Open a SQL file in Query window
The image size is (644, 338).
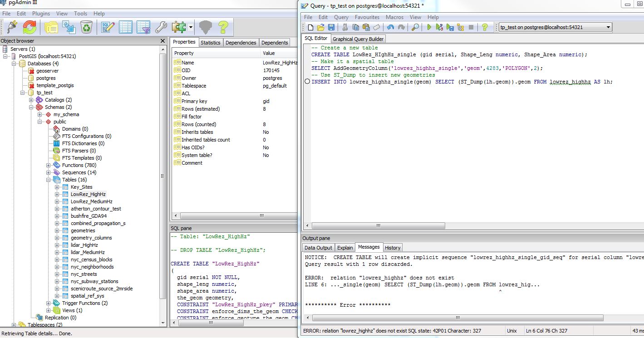(321, 27)
